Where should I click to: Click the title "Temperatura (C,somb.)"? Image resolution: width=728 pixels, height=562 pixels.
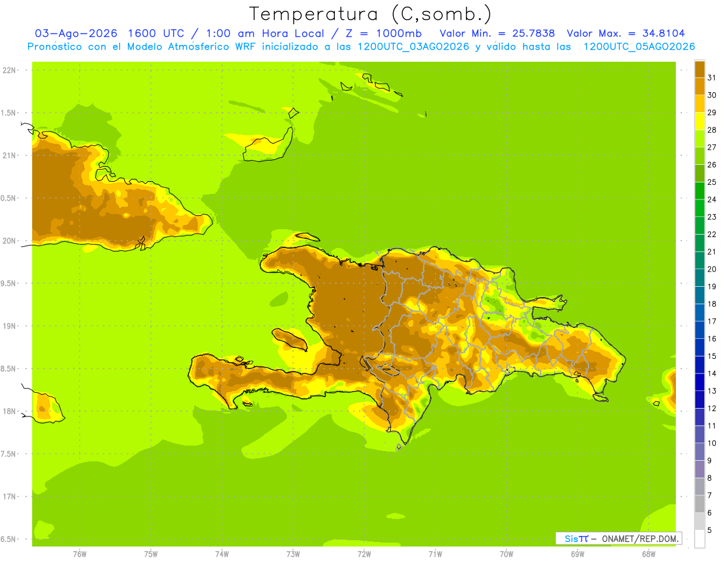pos(370,14)
